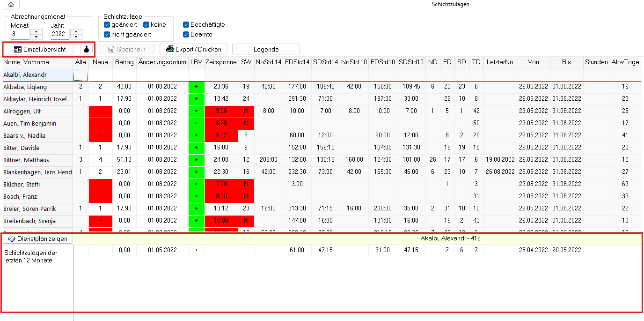This screenshot has height=321, width=644.
Task: Click the Betrag cell showing 51,13
Action: click(x=124, y=160)
